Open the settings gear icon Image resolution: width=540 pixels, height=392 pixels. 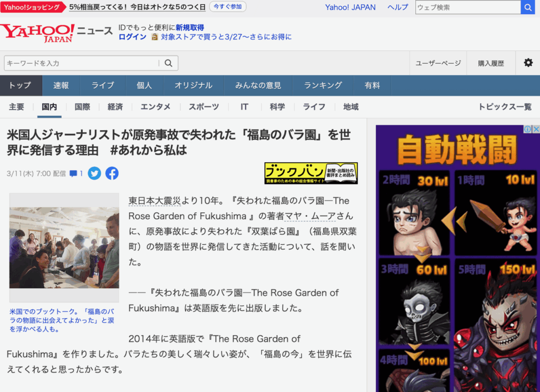[x=528, y=63]
